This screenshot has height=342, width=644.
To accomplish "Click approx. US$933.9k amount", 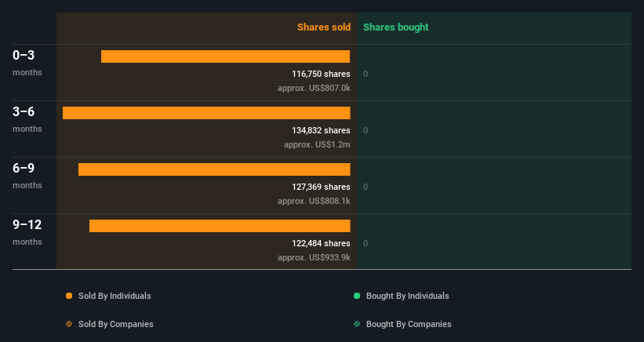I will click(314, 257).
